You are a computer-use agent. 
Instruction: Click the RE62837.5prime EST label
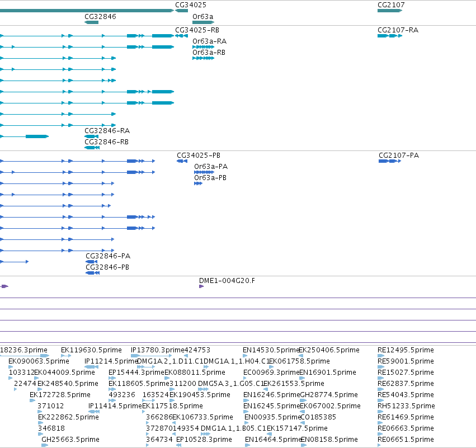(x=406, y=384)
